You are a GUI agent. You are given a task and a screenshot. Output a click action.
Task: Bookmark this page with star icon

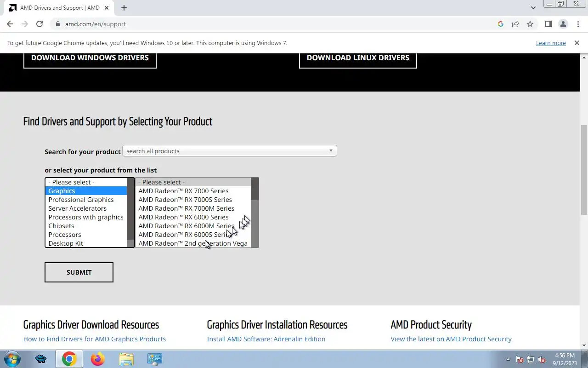530,24
